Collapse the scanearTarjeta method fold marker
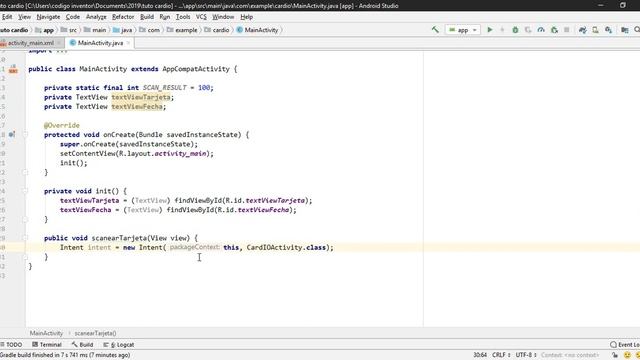The height and width of the screenshot is (360, 640). coord(25,238)
